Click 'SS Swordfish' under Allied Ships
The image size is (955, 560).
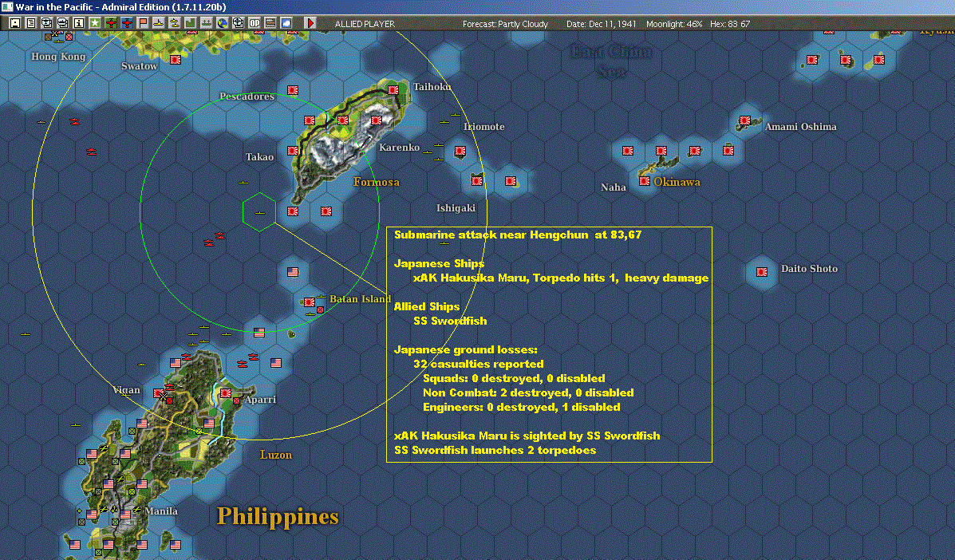click(450, 321)
